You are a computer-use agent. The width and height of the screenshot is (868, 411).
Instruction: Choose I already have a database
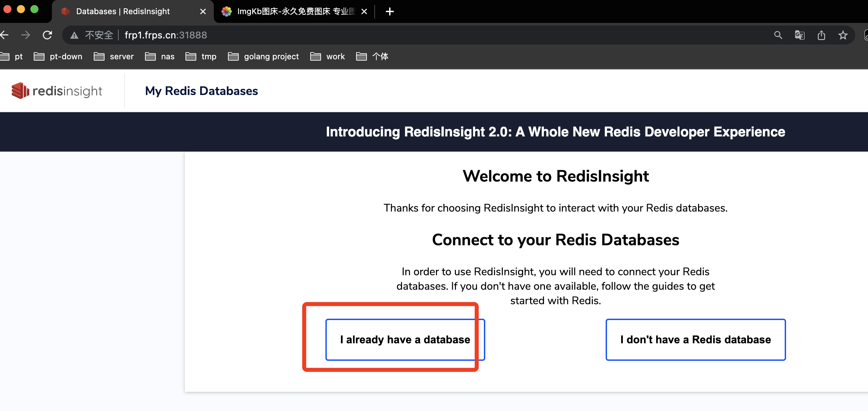(405, 340)
